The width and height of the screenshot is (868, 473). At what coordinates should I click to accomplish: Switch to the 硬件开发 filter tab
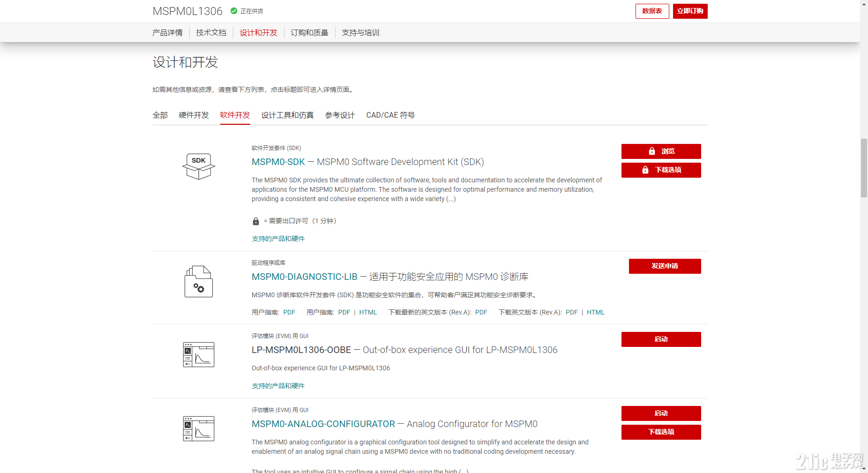(194, 115)
